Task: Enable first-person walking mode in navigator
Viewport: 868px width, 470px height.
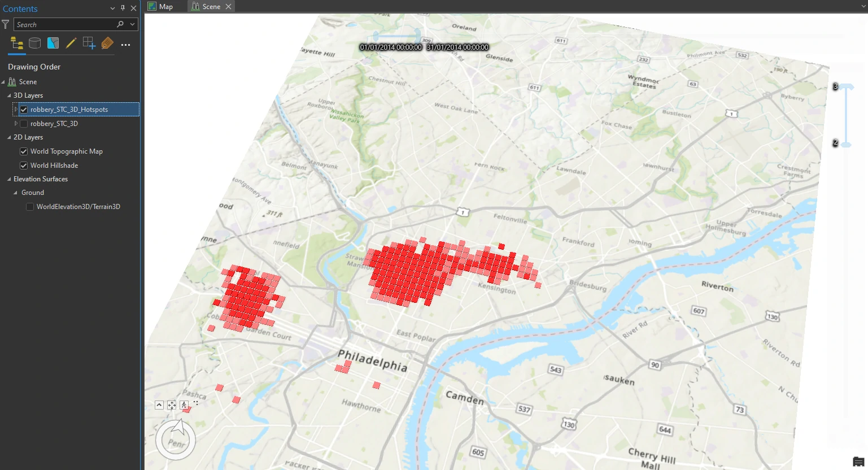Action: [x=184, y=405]
